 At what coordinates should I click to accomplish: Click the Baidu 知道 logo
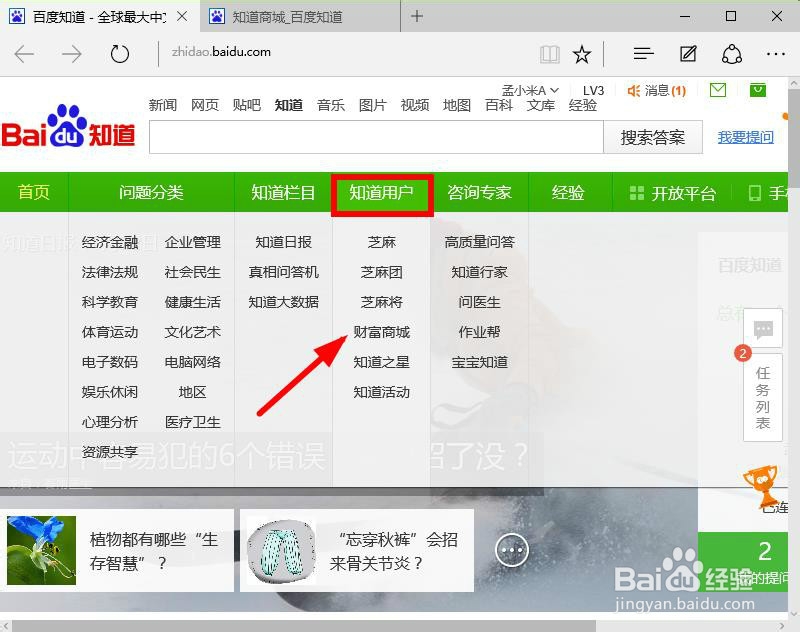68,127
